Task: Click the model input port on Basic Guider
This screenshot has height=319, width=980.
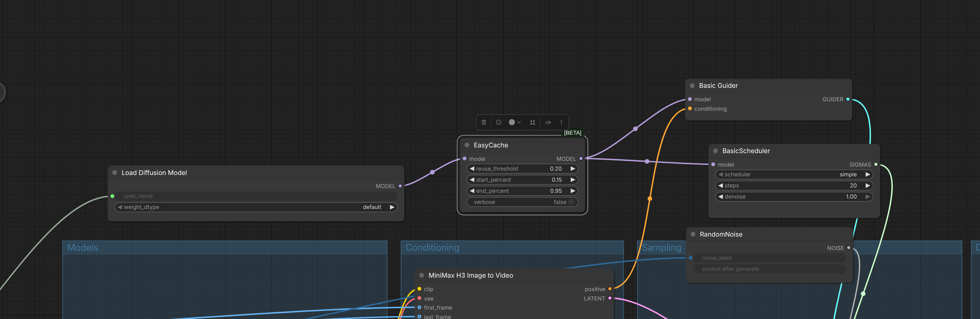Action: pos(690,99)
